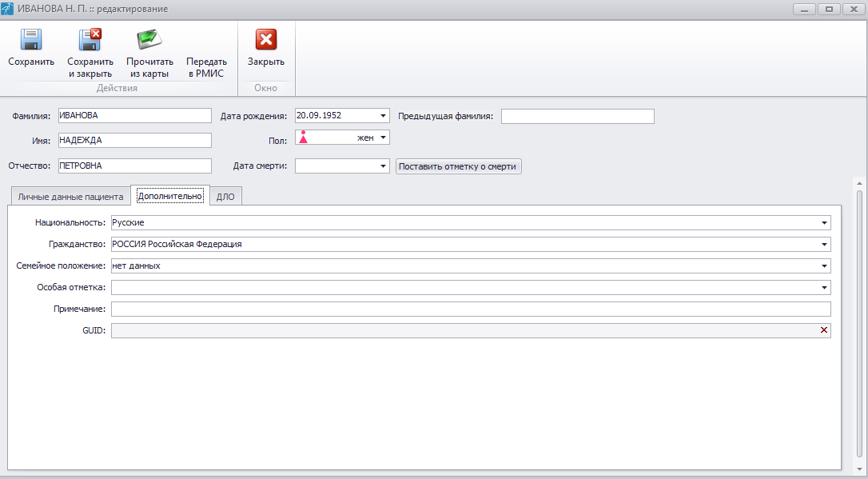Expand Marital status (Семейное положение) dropdown

coord(823,266)
